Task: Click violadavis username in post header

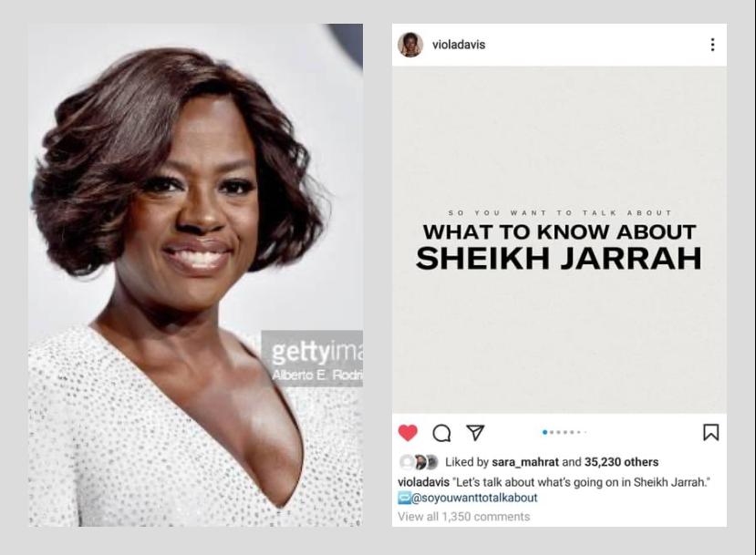Action: pyautogui.click(x=459, y=45)
